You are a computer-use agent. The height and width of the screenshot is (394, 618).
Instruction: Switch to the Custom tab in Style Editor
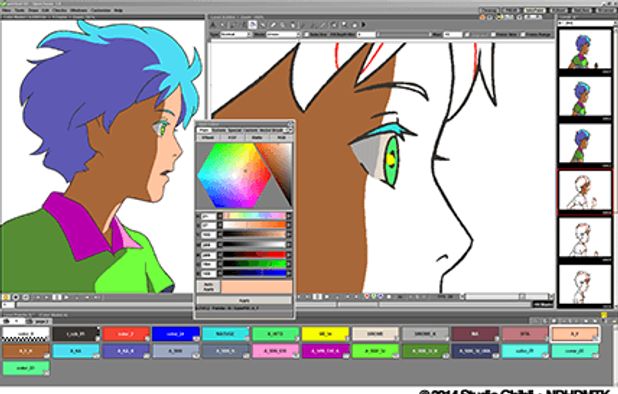[x=251, y=130]
